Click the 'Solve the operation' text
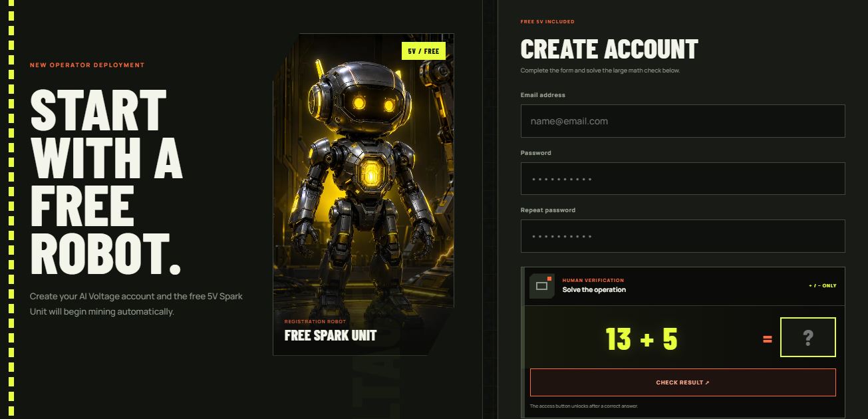 click(594, 290)
